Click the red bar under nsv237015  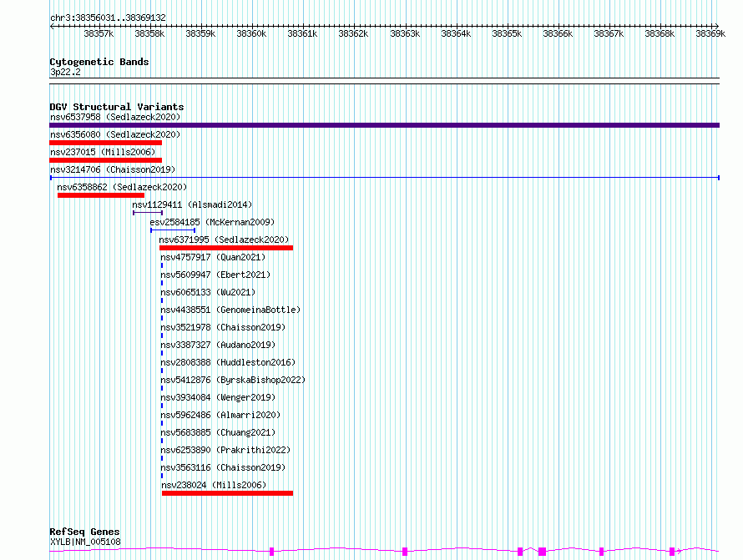coord(106,160)
